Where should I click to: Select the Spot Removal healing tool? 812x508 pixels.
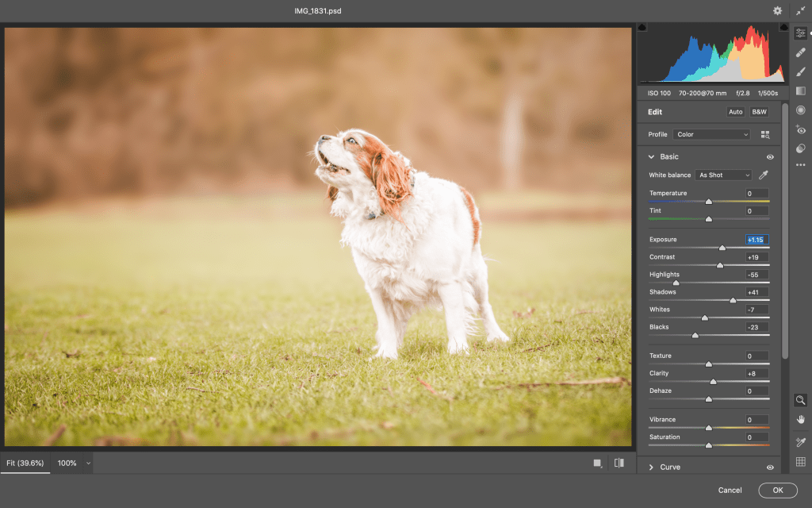tap(801, 52)
